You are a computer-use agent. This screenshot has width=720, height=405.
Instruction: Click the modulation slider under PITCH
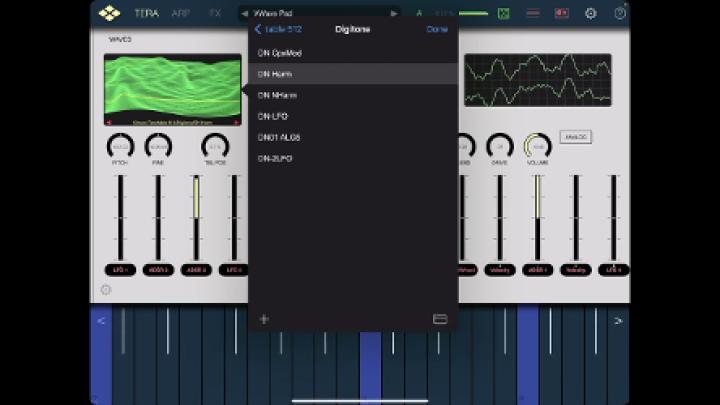pos(120,218)
